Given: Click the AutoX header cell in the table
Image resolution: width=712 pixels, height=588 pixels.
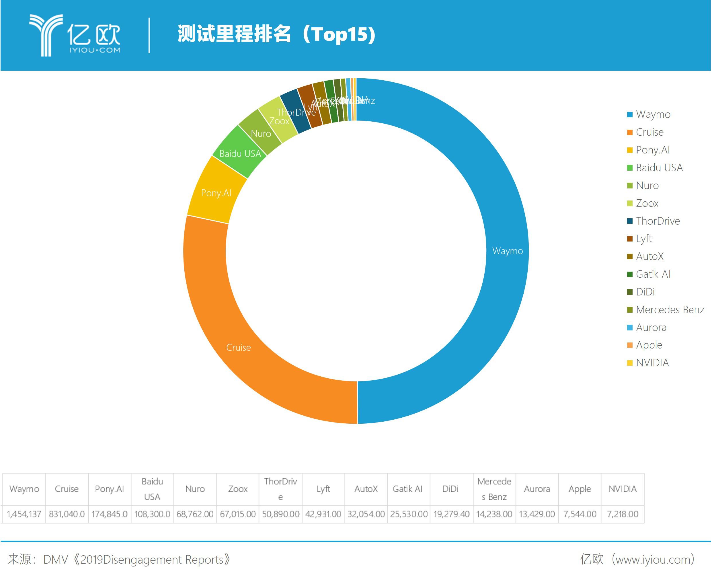Looking at the screenshot, I should pos(366,489).
